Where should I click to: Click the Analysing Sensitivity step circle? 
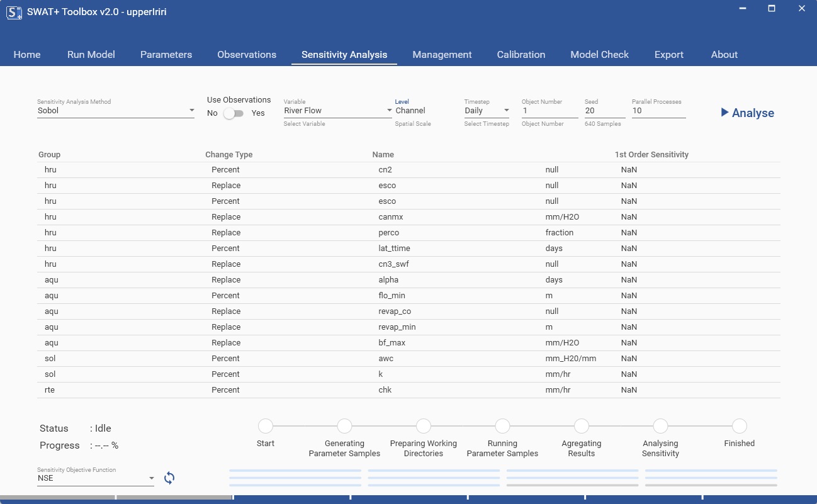(660, 426)
